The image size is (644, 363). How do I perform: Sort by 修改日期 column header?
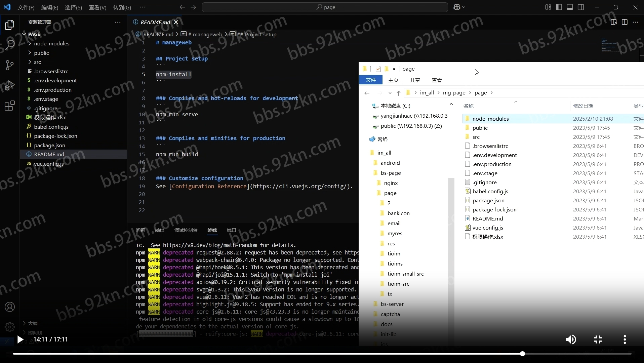[583, 106]
